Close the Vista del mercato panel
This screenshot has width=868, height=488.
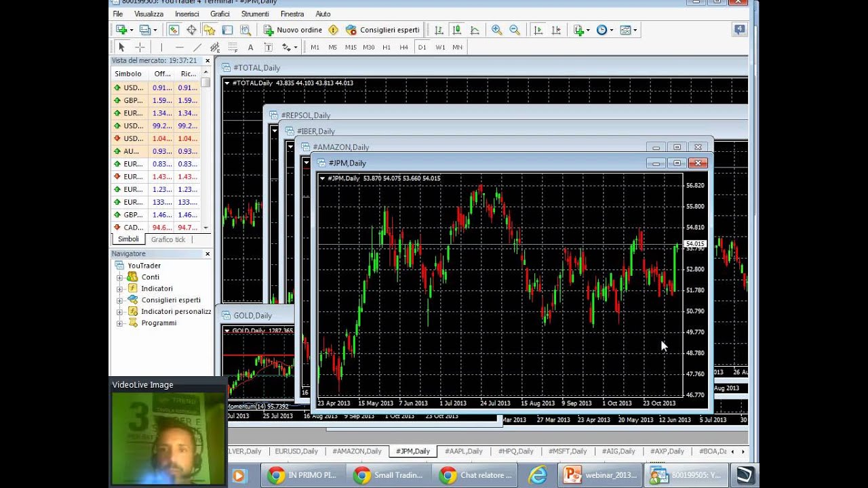tap(208, 60)
